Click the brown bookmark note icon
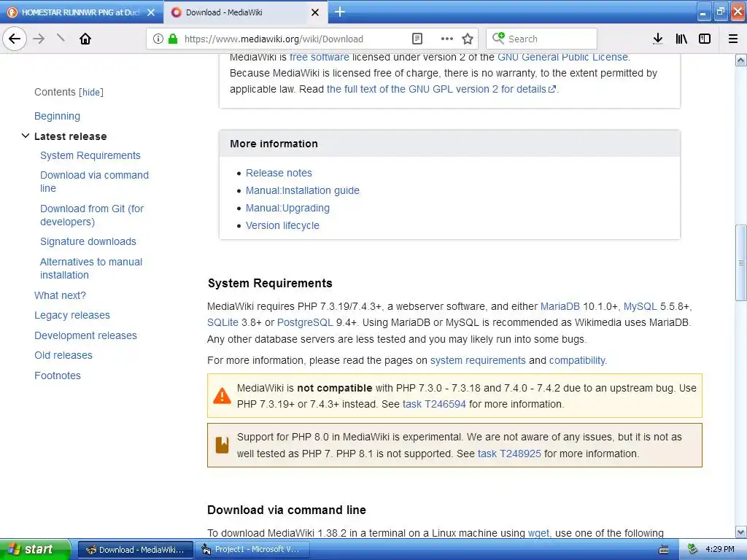The image size is (747, 560). pyautogui.click(x=222, y=446)
